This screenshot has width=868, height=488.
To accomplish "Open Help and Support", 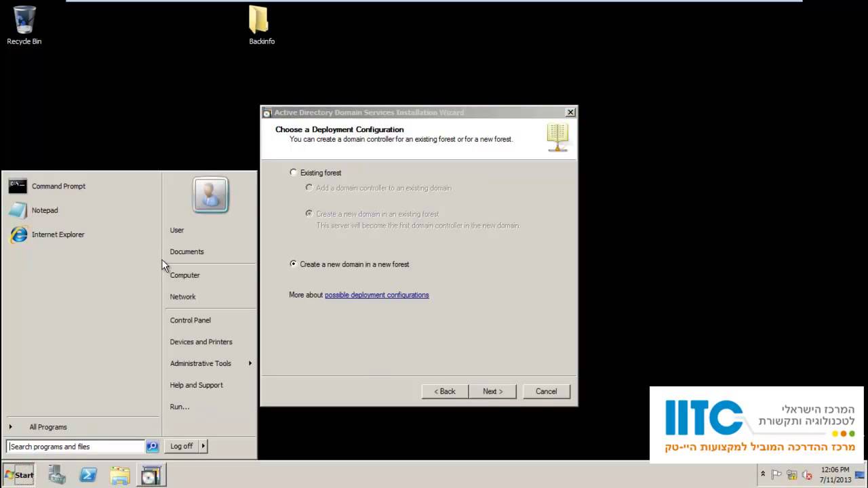I will (196, 386).
